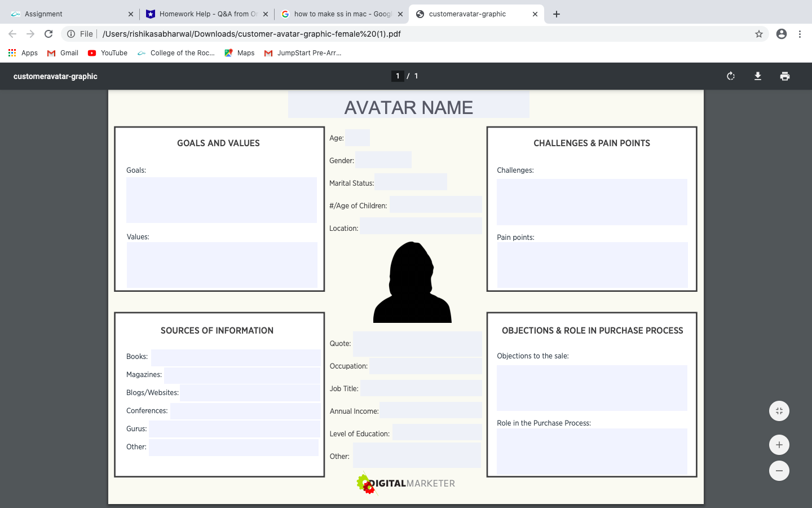This screenshot has height=508, width=812.
Task: Click the Location input field
Action: coord(421,226)
